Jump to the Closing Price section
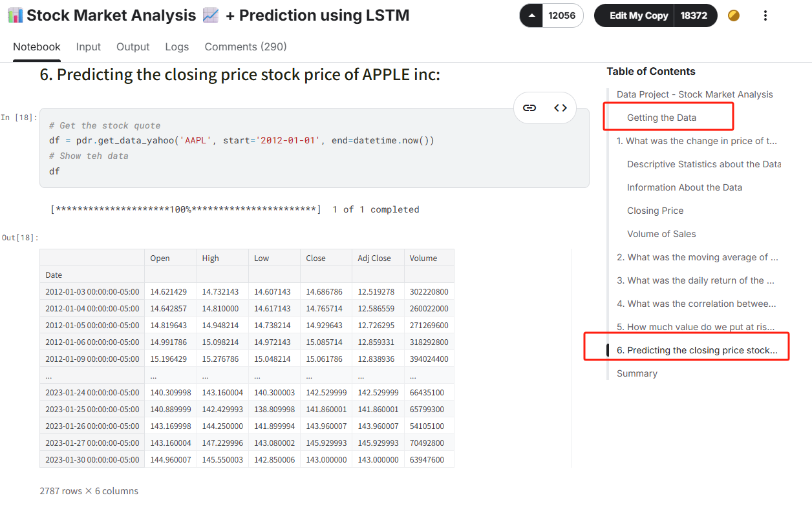 (x=655, y=211)
